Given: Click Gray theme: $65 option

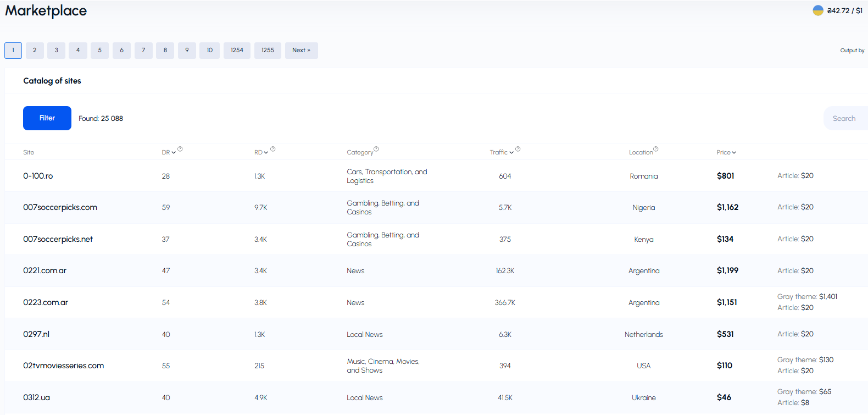Looking at the screenshot, I should coord(804,392).
